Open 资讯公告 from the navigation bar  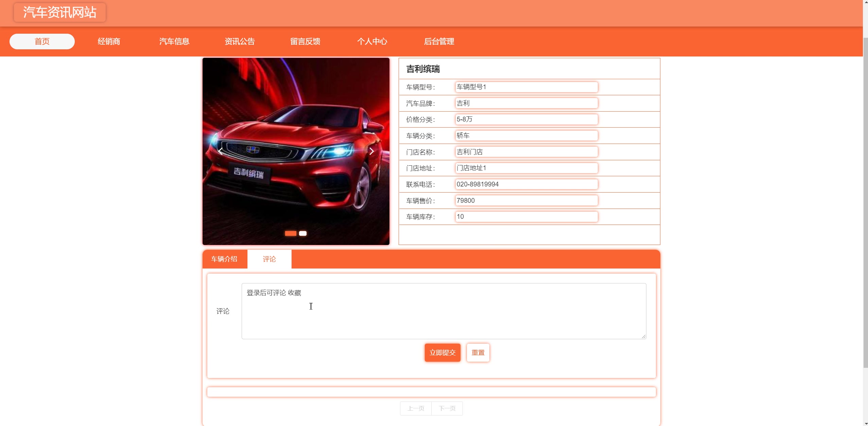point(240,42)
